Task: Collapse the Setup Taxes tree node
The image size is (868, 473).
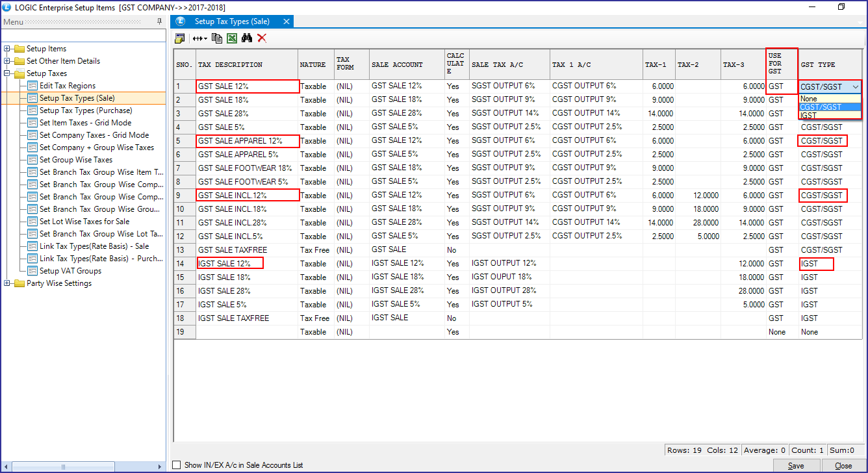Action: pyautogui.click(x=7, y=73)
